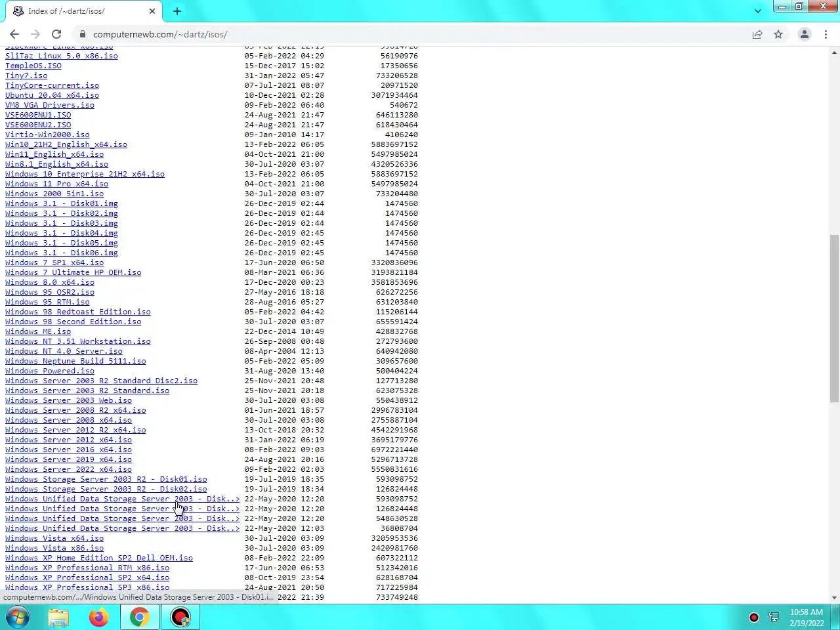This screenshot has height=630, width=840.
Task: Download Windows 3.1 - Disk04.img
Action: point(62,233)
